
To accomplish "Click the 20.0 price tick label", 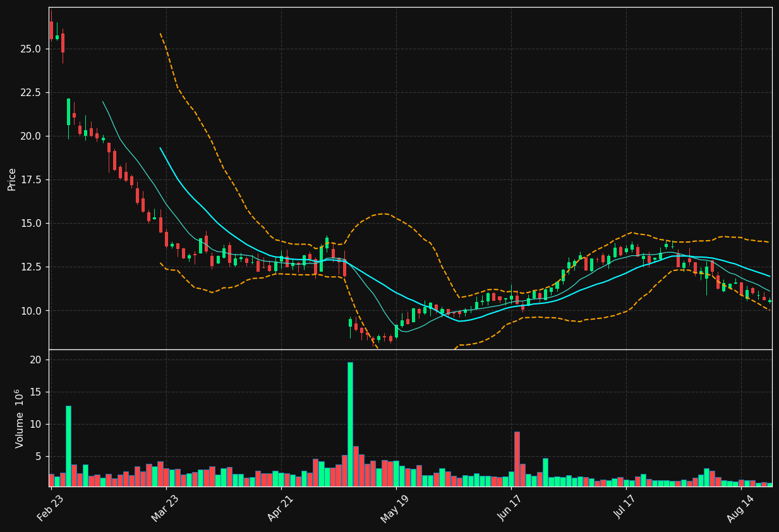I will pos(30,136).
